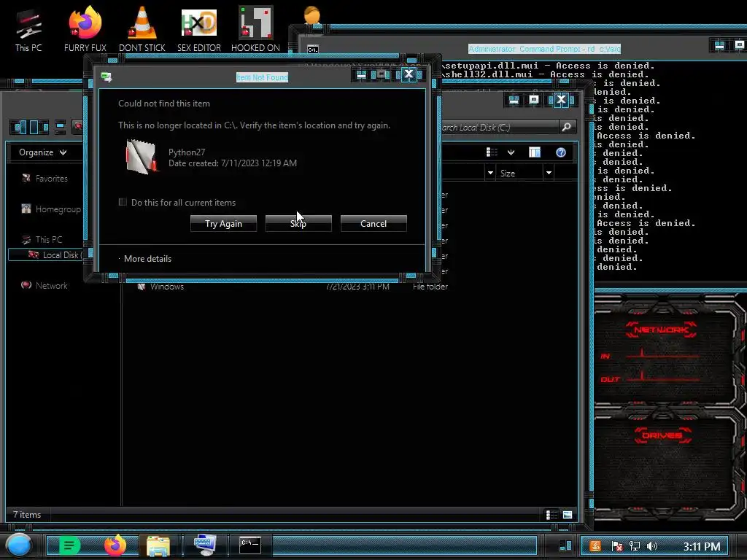Open the dropdown left of Size column
This screenshot has width=747, height=560.
click(490, 173)
